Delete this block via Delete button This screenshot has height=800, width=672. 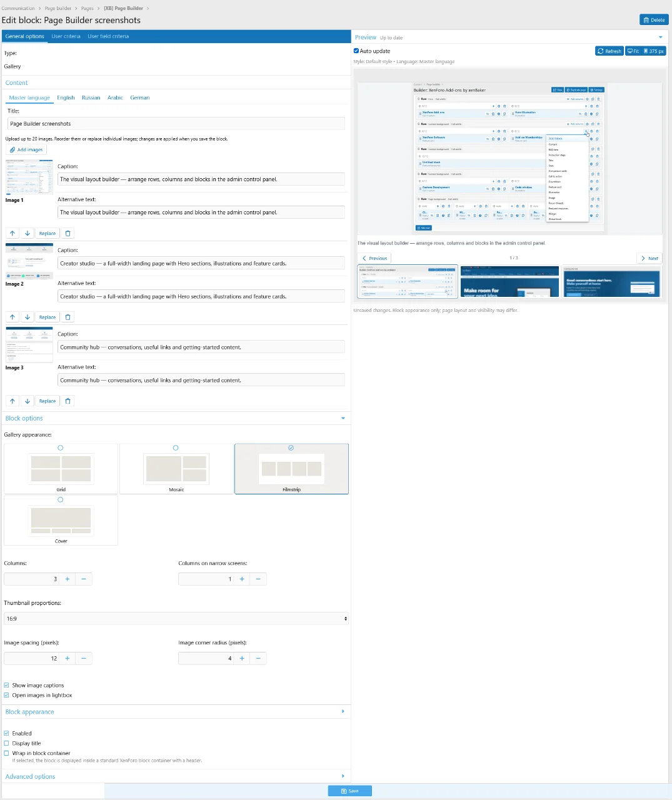(x=654, y=20)
